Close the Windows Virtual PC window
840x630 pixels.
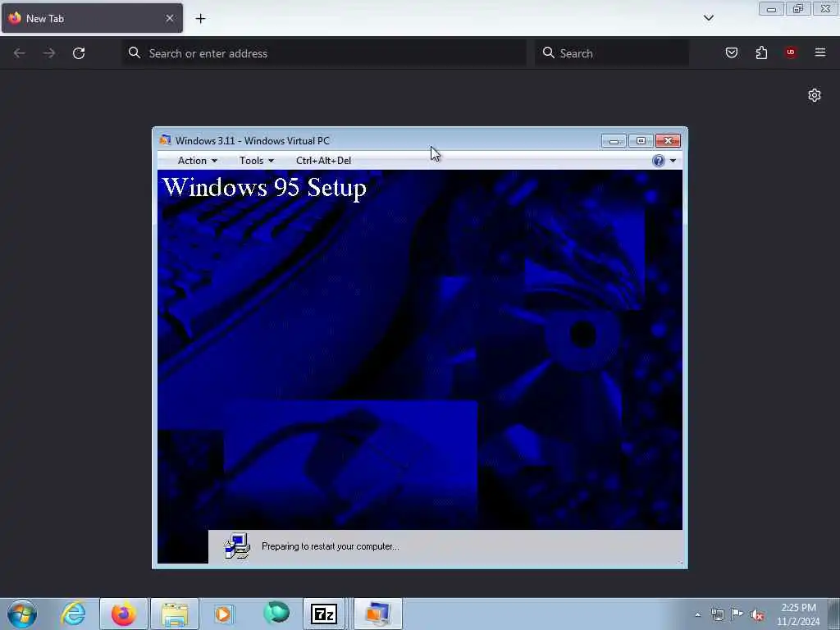[668, 141]
